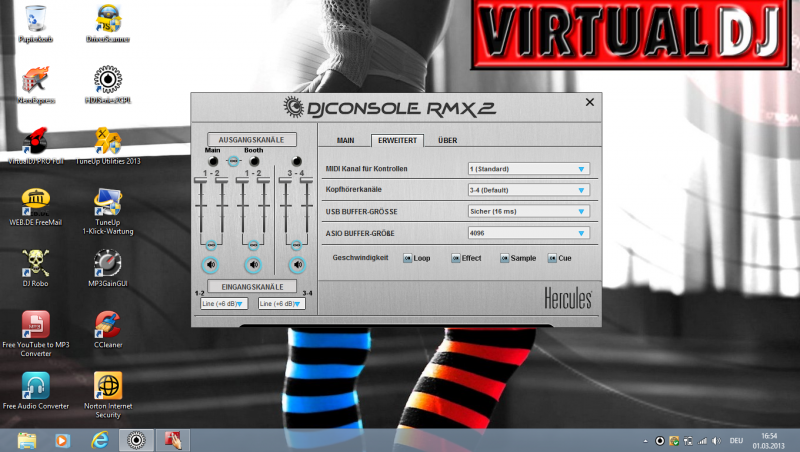Open TuneUp Utilities 2013 shortcut
This screenshot has width=800, height=452.
[108, 146]
